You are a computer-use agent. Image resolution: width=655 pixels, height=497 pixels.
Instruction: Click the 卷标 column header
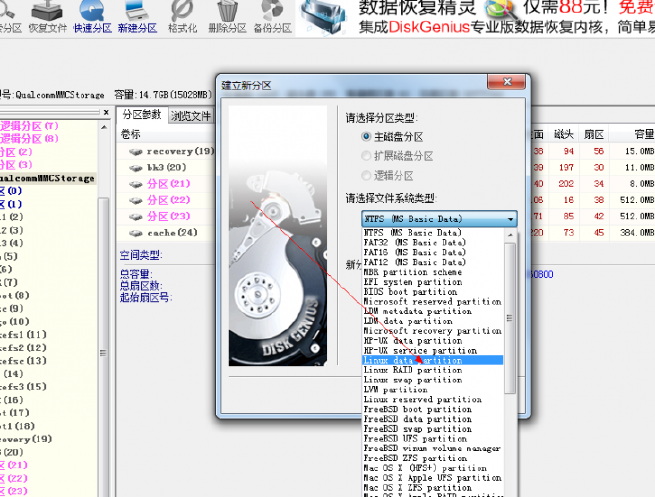130,134
